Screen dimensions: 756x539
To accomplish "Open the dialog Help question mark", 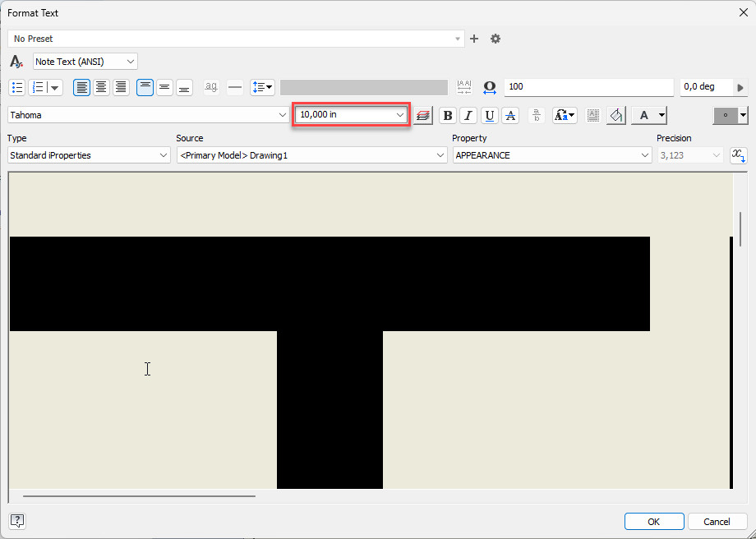I will (16, 521).
